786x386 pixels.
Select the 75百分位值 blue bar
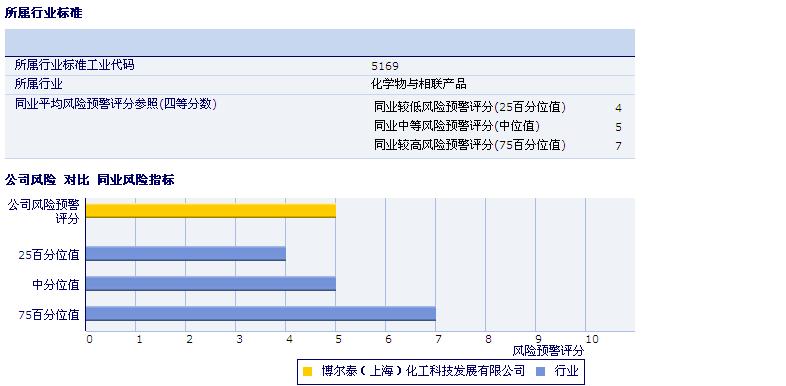(261, 313)
